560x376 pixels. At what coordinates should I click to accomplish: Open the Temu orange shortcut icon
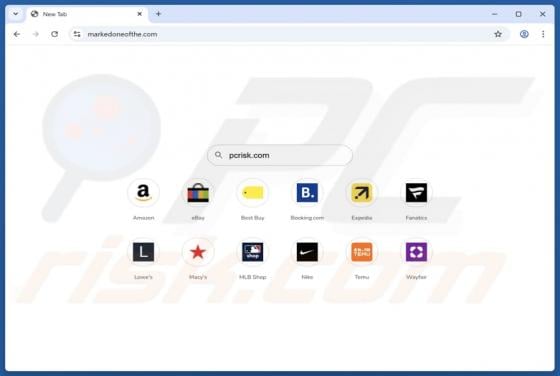click(362, 252)
